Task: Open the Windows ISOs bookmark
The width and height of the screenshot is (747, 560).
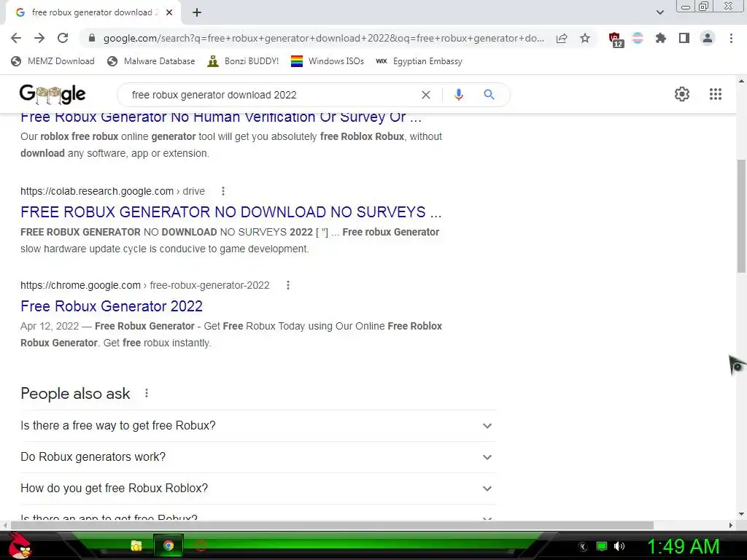Action: click(x=328, y=61)
